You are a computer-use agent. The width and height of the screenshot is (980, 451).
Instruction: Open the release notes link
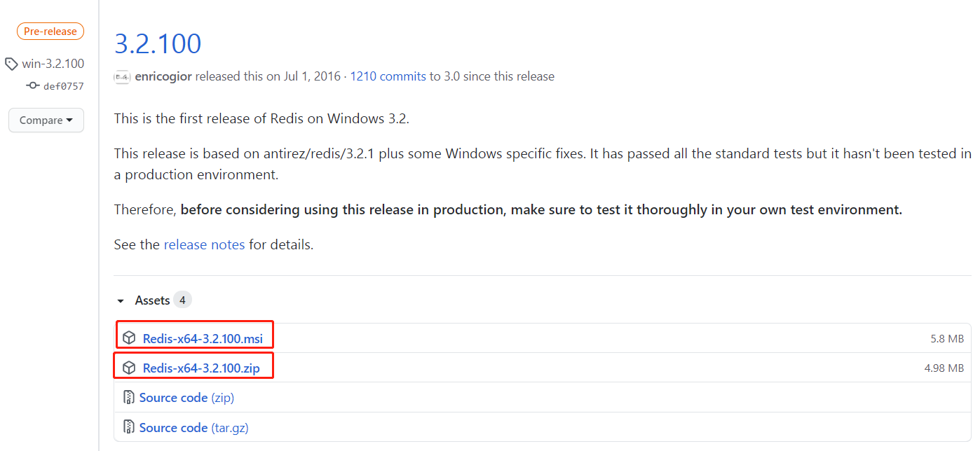[x=204, y=244]
